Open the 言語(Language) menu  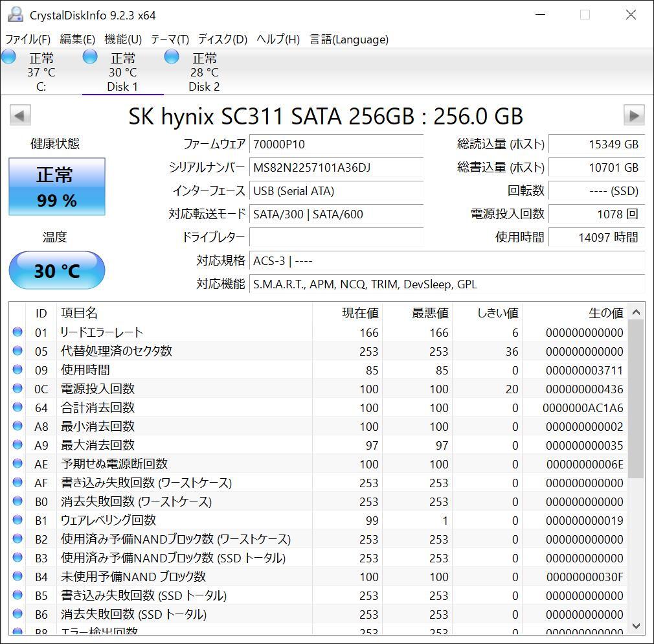(x=349, y=40)
